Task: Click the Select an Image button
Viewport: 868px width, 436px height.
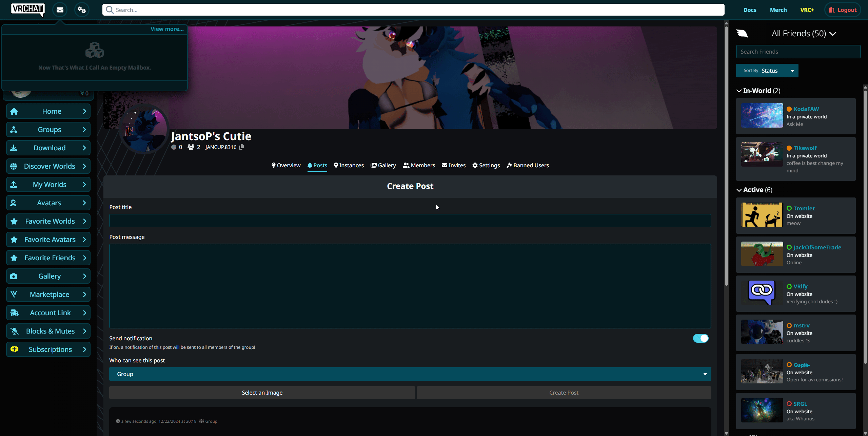Action: tap(262, 393)
